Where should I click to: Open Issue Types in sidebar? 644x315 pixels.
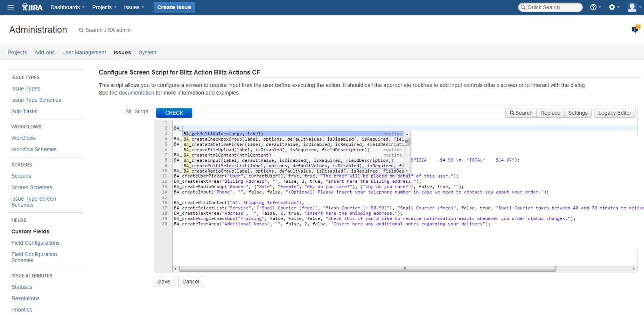26,89
